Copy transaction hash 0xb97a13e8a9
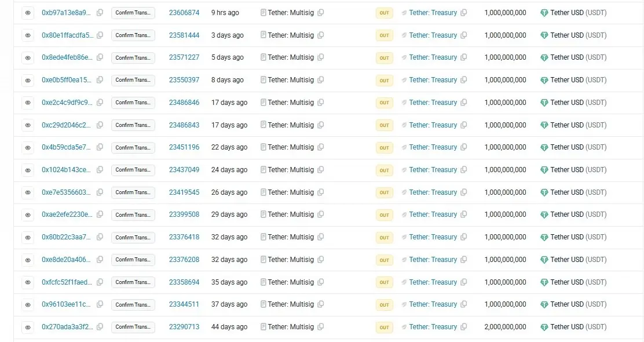Screen dimensions: 644x342 (100, 13)
